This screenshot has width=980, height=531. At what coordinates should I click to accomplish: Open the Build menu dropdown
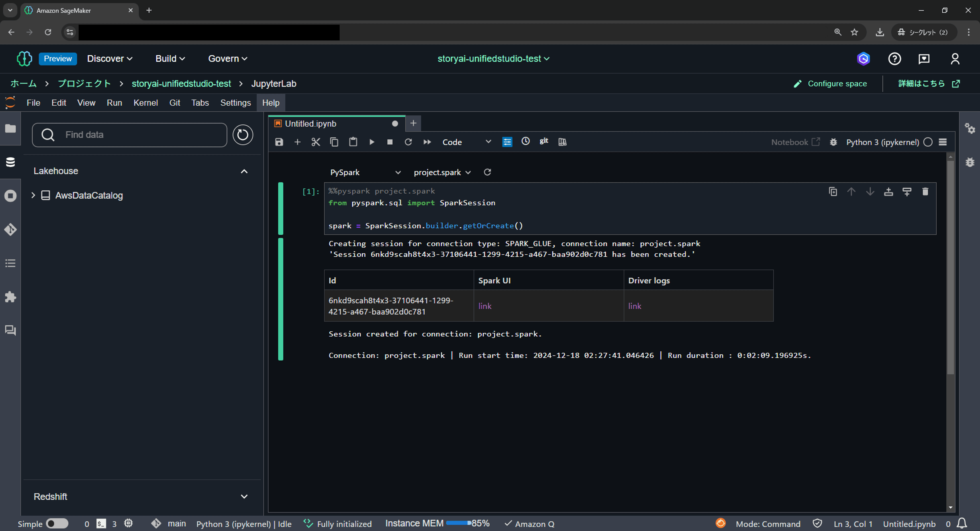[x=170, y=59]
